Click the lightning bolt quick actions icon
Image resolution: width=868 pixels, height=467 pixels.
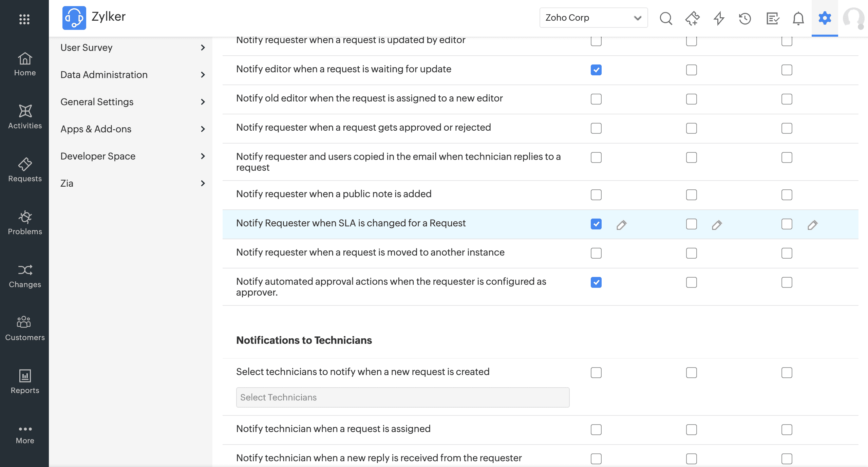point(719,18)
